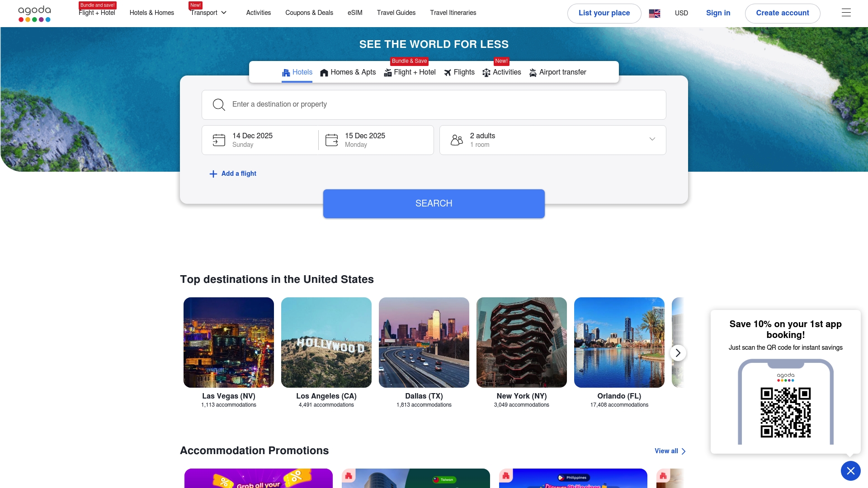Select the Hotels search tab icon
This screenshot has width=868, height=488.
click(x=286, y=72)
